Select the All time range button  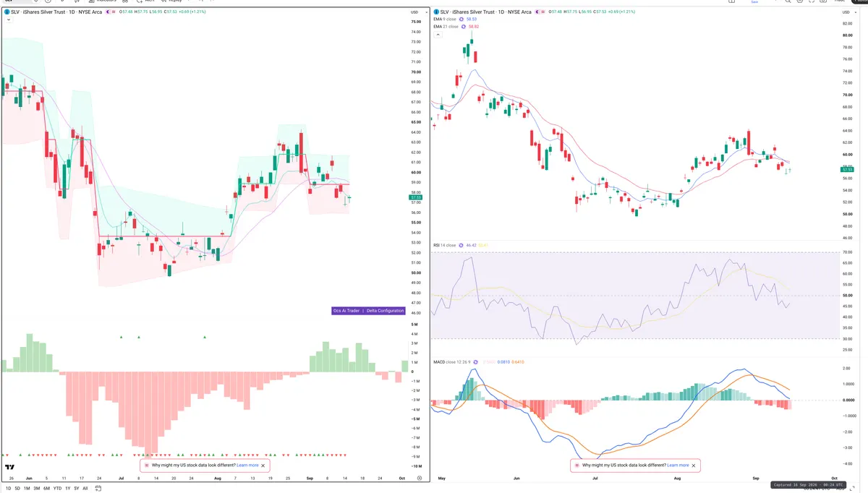[x=85, y=489]
